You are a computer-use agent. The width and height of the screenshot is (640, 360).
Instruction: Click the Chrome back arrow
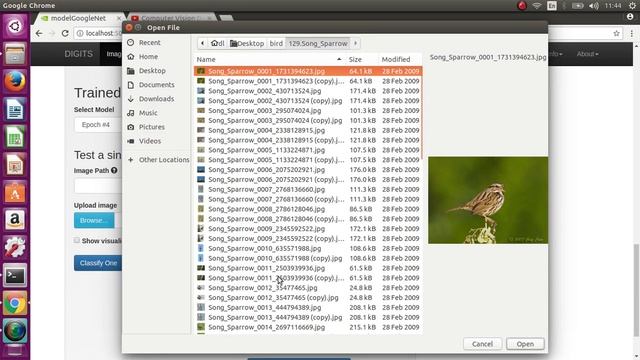coord(39,33)
